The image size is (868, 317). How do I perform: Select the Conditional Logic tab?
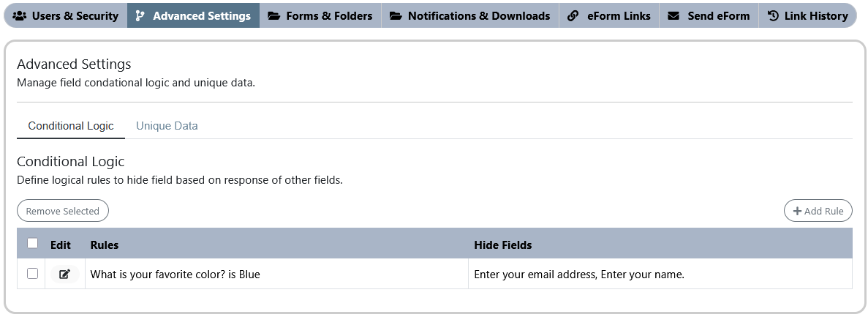tap(71, 126)
